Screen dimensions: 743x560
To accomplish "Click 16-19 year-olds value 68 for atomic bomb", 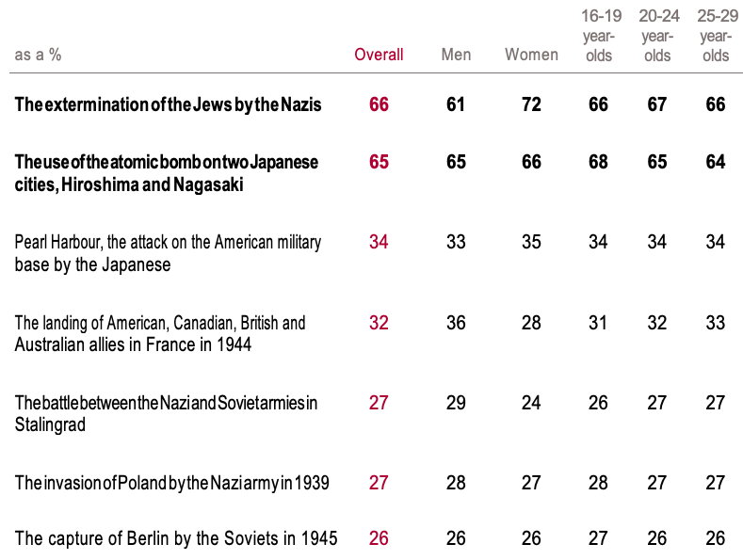I will point(598,162).
